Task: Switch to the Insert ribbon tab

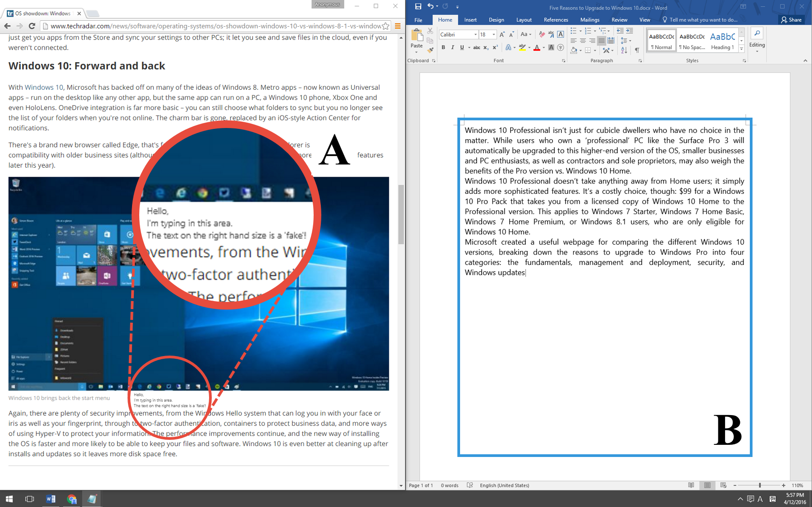Action: pyautogui.click(x=470, y=20)
